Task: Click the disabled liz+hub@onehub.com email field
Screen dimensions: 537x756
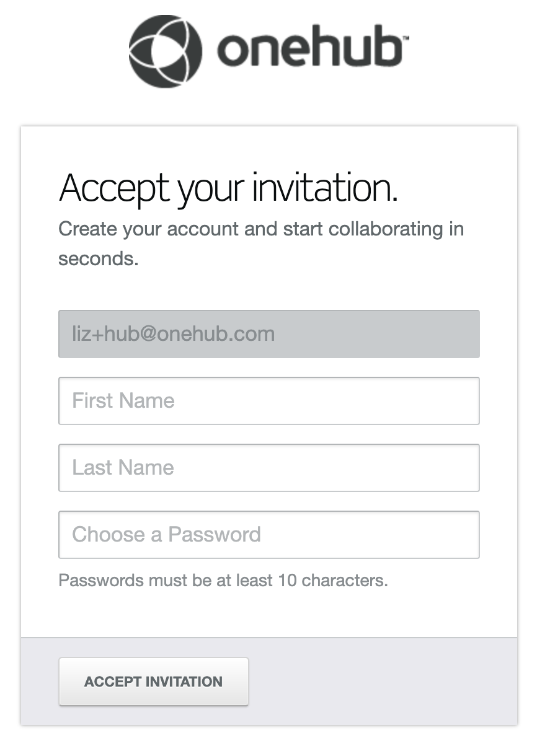Action: coord(269,334)
